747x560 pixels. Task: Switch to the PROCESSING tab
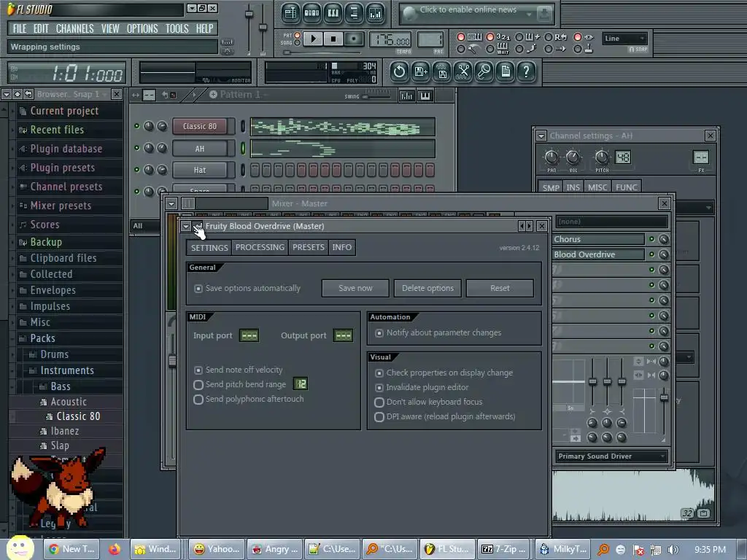click(x=260, y=248)
